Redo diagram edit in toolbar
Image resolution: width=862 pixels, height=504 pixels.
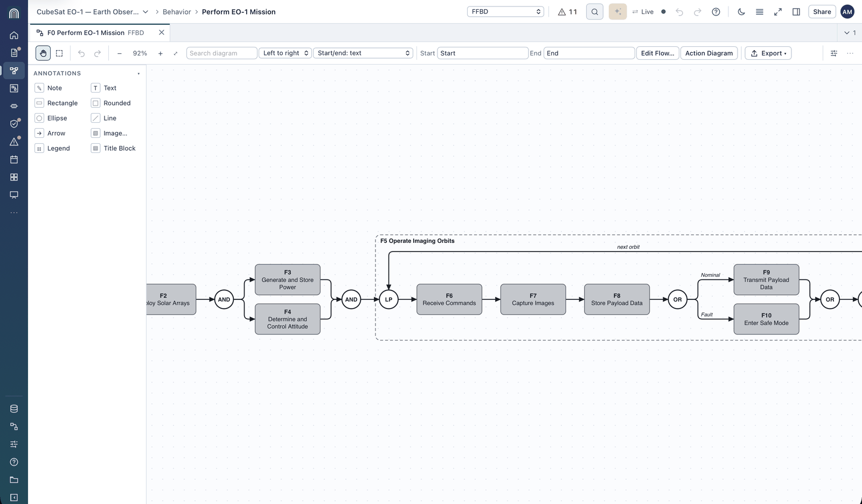(98, 53)
